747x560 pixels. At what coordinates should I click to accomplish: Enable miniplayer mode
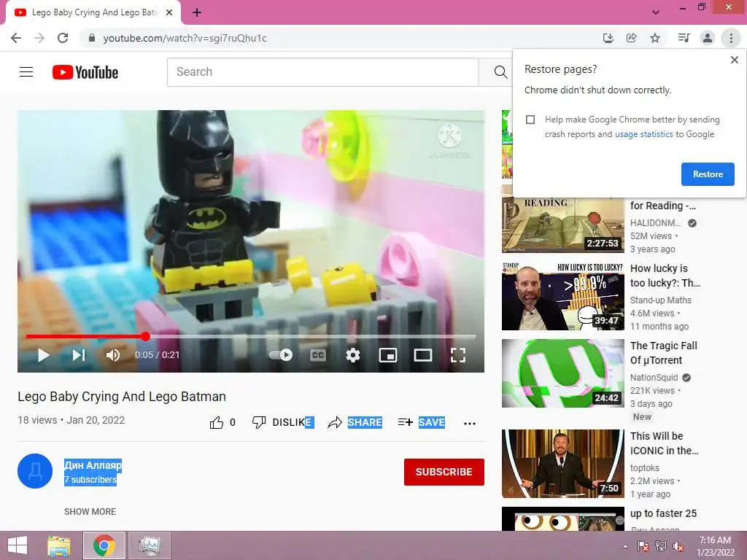click(x=388, y=355)
